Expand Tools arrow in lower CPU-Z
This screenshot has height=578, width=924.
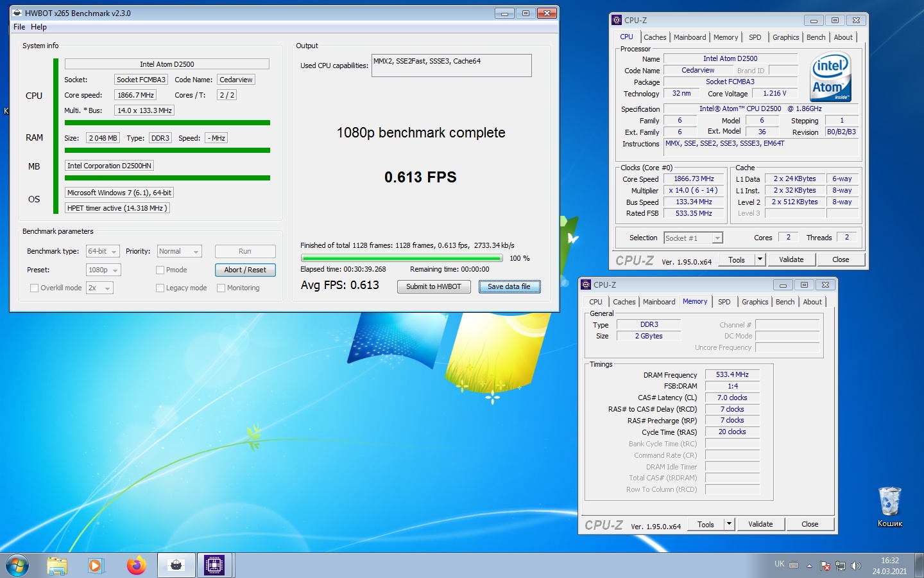729,524
